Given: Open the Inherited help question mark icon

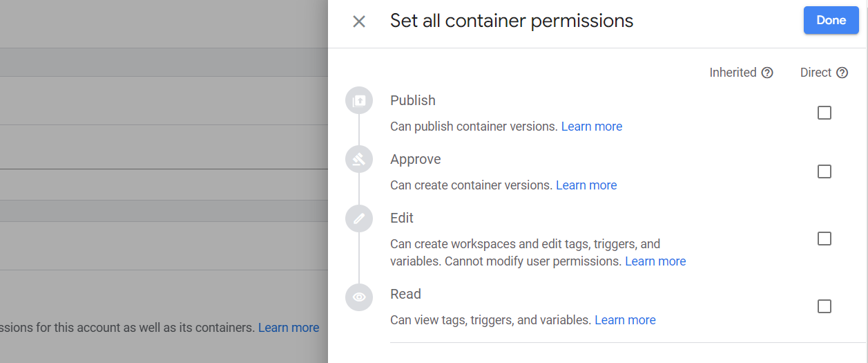Looking at the screenshot, I should tap(767, 73).
